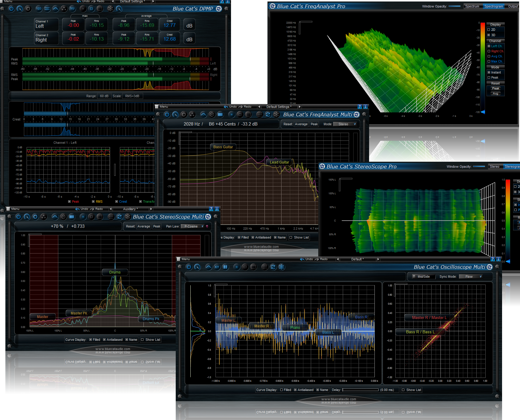
Task: Click the refresh arrows icon in FreqAnalyst Multi
Action: [268, 114]
